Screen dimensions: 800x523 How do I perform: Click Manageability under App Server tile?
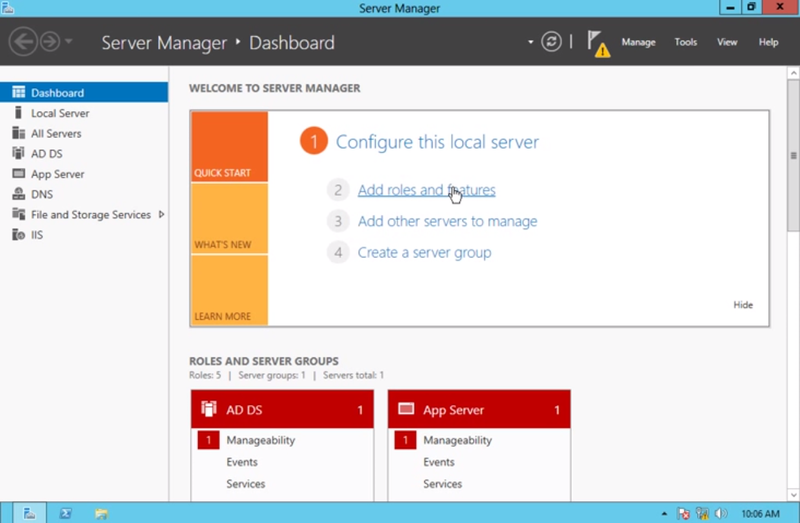coord(458,440)
